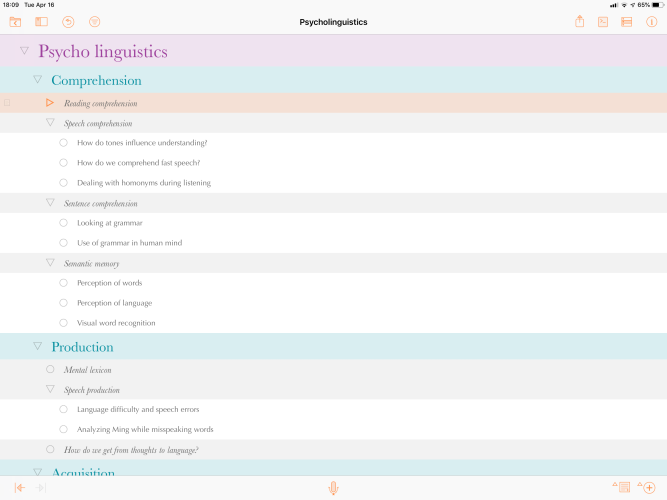Tap the status checkbox beside Reading comprehension
The image size is (667, 500).
(7, 103)
